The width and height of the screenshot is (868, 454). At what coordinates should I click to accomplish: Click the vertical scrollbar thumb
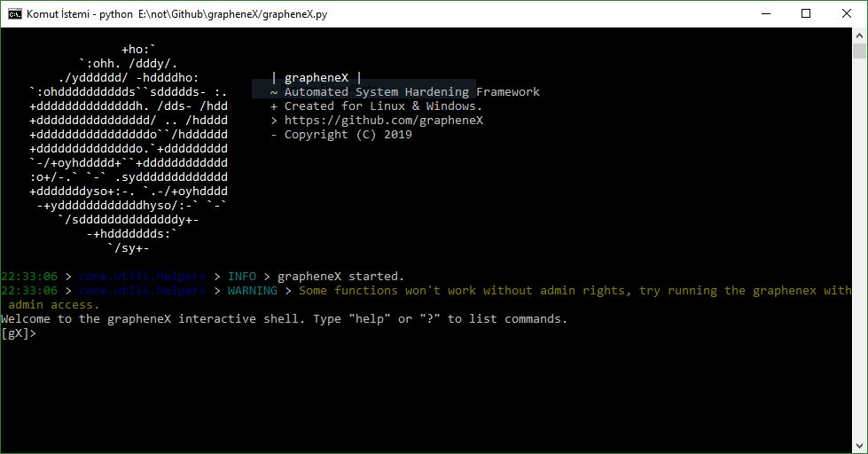(x=859, y=51)
